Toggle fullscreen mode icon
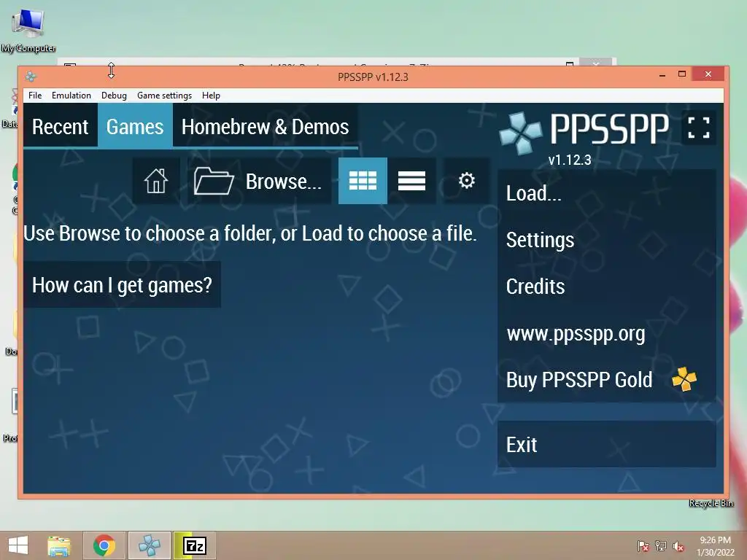Image resolution: width=747 pixels, height=560 pixels. [x=698, y=128]
